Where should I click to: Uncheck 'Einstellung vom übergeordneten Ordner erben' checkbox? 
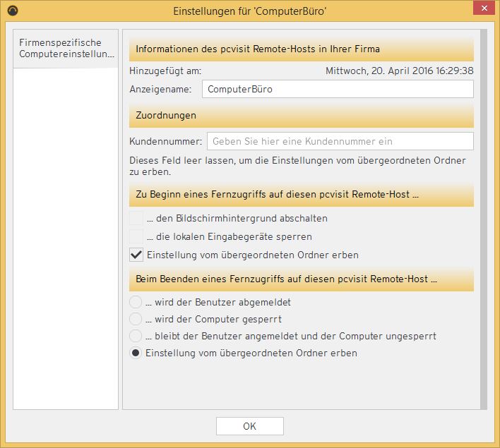coord(137,255)
